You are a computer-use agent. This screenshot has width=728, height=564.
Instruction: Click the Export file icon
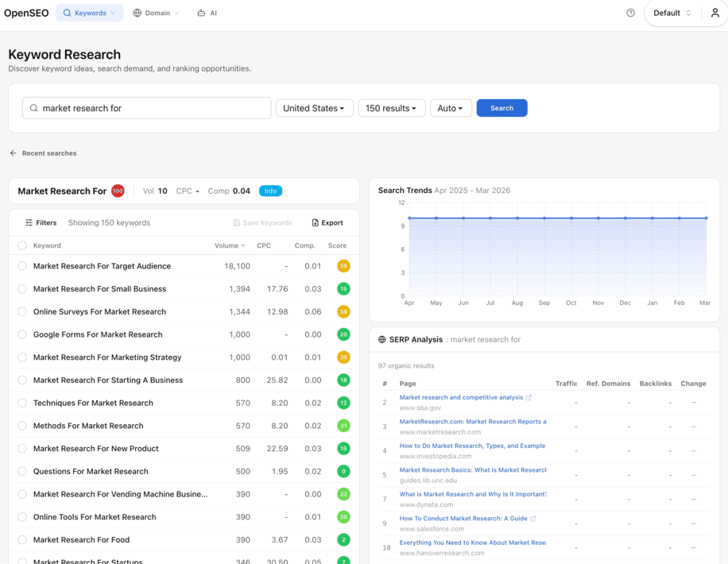(316, 222)
